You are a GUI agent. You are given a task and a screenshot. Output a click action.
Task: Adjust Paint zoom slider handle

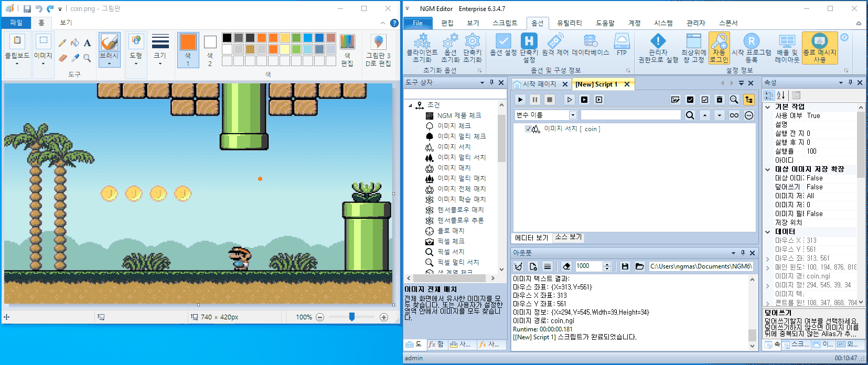coord(352,317)
